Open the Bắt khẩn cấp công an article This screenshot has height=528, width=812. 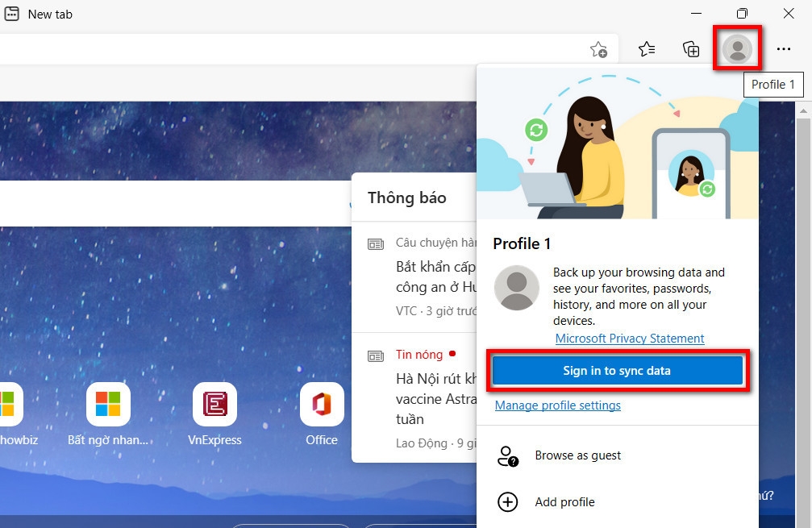click(x=435, y=276)
